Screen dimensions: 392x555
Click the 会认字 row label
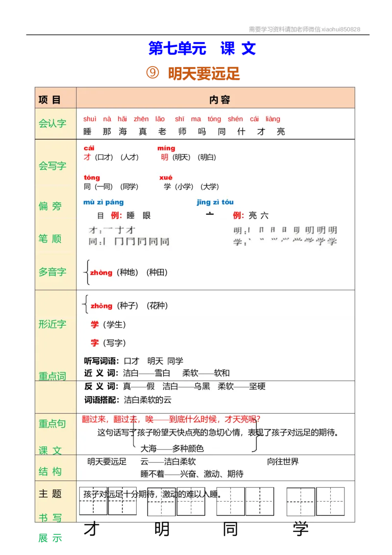tap(53, 123)
